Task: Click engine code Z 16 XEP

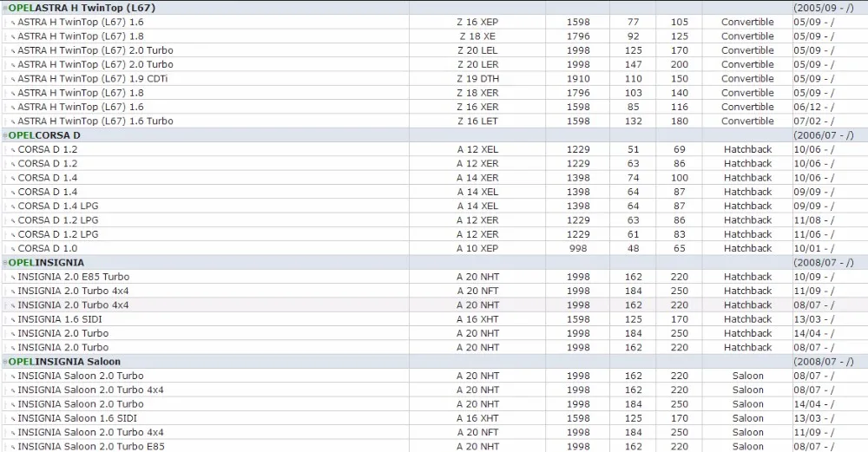Action: pyautogui.click(x=477, y=23)
